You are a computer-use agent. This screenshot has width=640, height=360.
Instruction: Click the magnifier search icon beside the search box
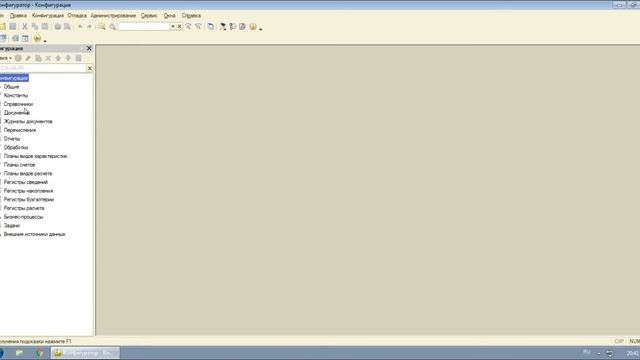[x=112, y=27]
